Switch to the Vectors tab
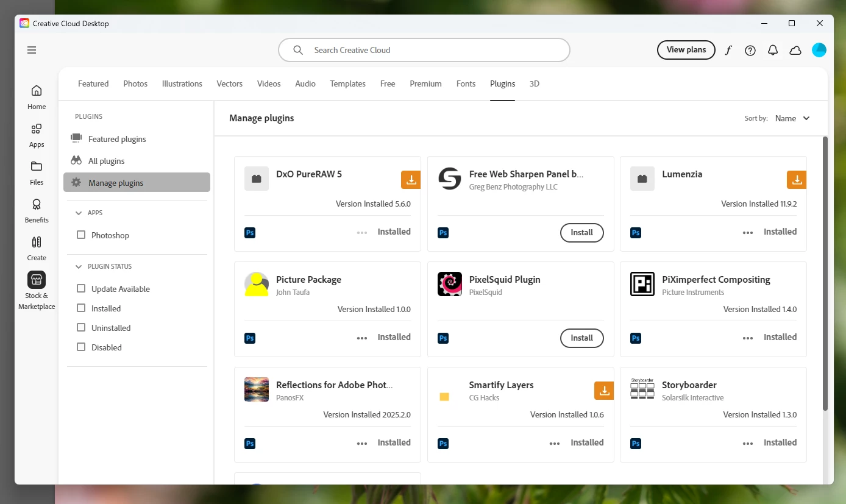Viewport: 846px width, 504px height. point(230,83)
